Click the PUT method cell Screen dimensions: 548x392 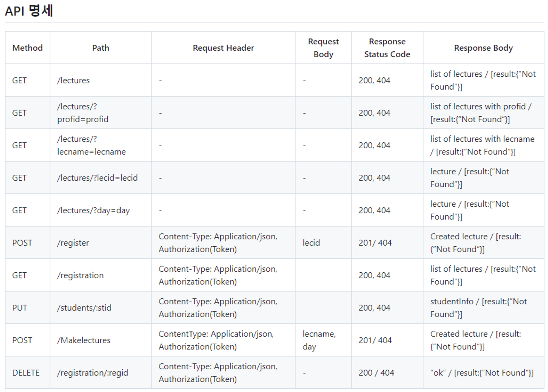click(19, 308)
